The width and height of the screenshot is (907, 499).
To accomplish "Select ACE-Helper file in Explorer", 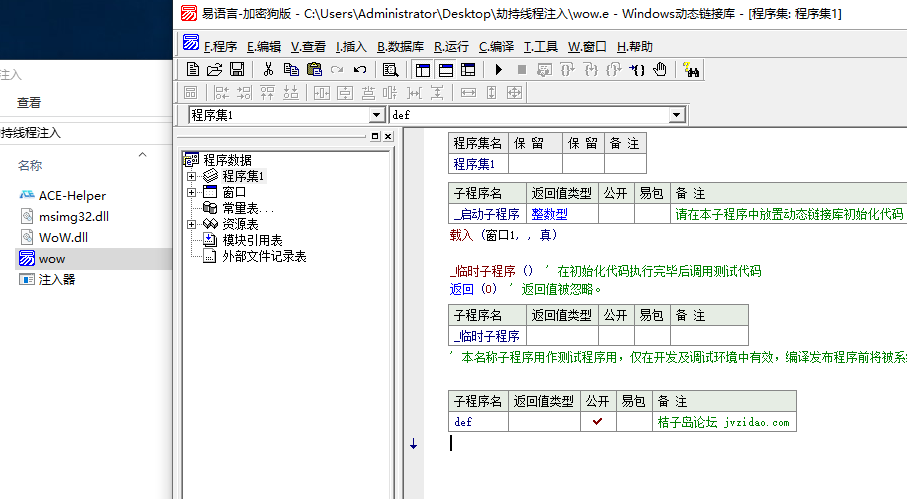I will point(72,195).
